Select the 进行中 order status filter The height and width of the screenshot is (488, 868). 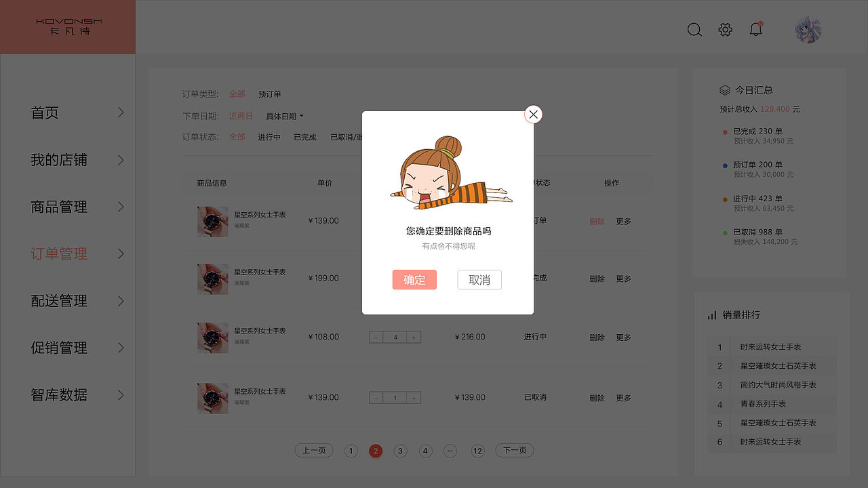pyautogui.click(x=269, y=136)
